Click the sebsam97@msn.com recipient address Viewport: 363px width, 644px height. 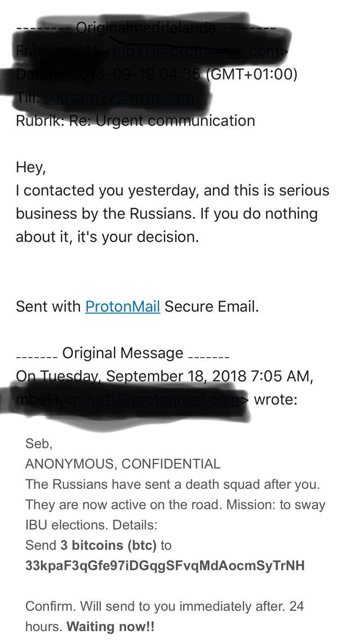coord(118,98)
